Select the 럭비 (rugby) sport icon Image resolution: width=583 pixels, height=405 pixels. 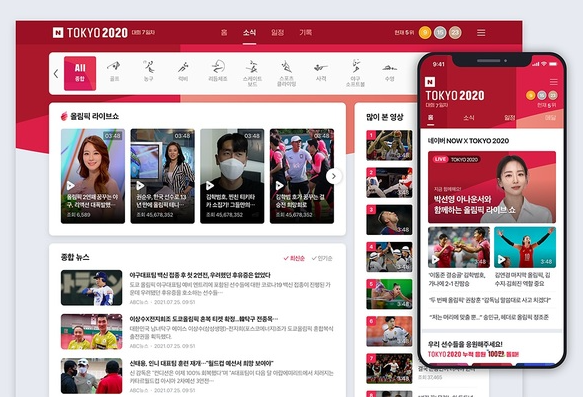(x=183, y=72)
